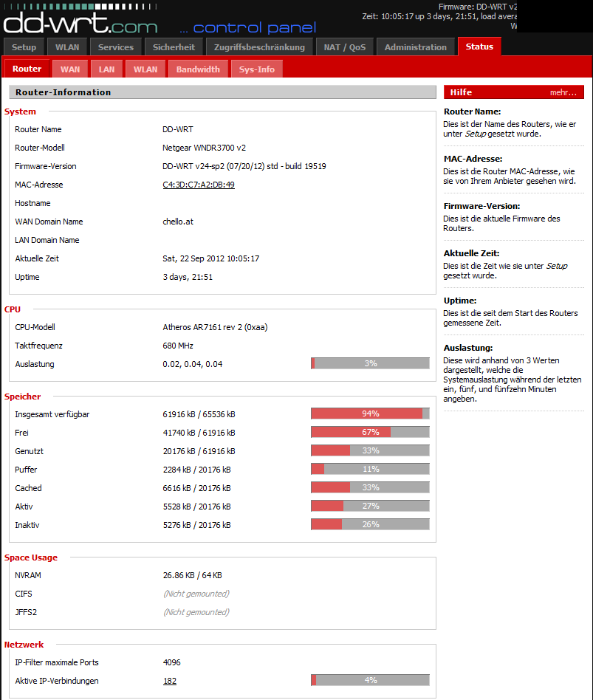
Task: Open the WAN status sub-tab
Action: click(x=70, y=69)
